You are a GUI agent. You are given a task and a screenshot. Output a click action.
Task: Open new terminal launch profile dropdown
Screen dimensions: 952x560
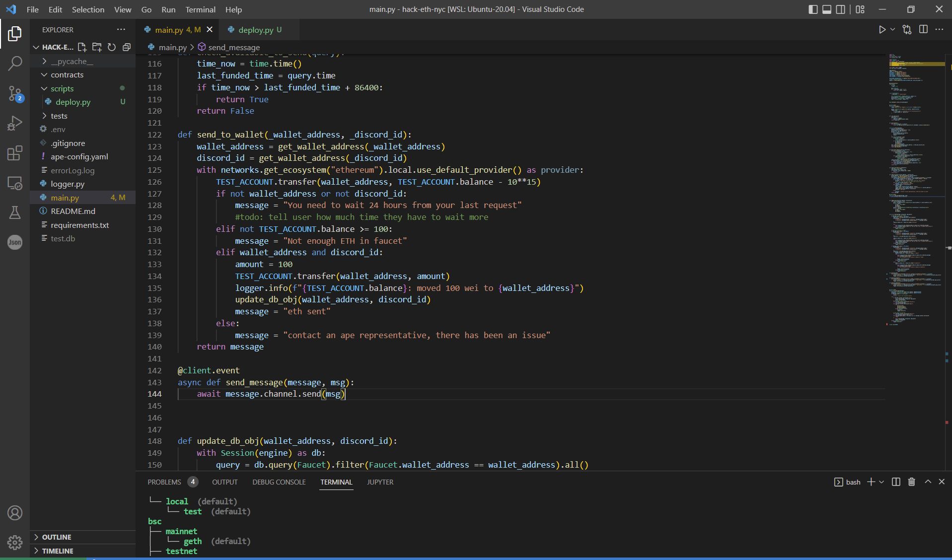(881, 482)
